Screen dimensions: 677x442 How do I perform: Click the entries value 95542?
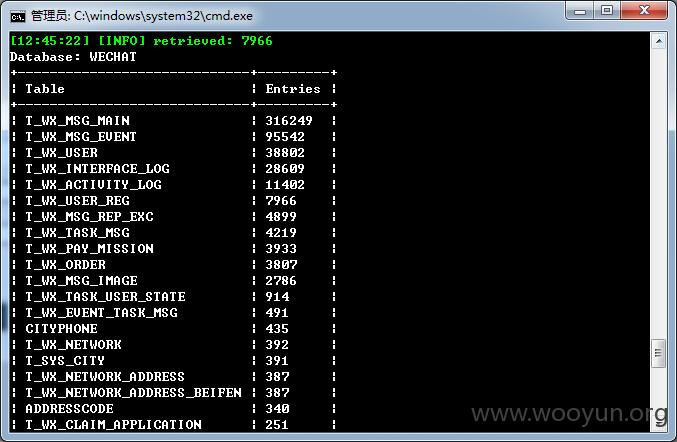tap(285, 137)
